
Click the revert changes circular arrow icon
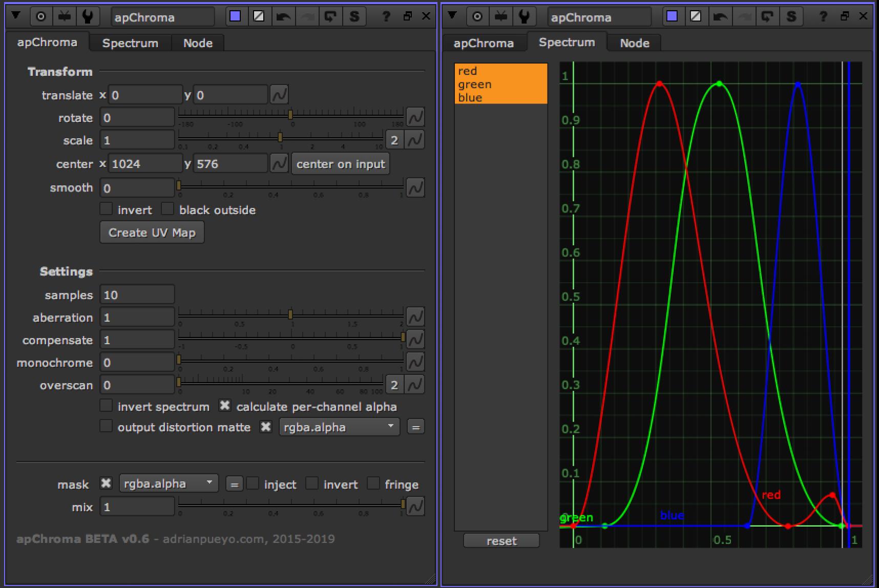coord(330,16)
